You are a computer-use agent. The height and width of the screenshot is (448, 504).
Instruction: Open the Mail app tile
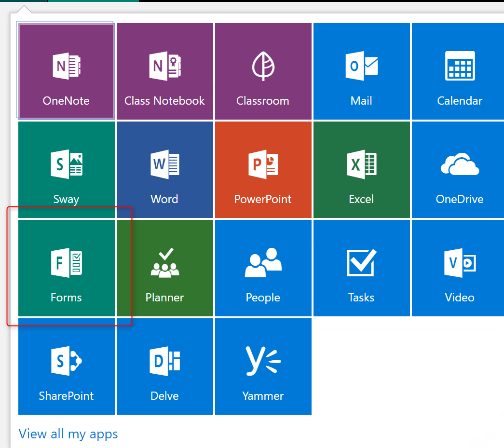pyautogui.click(x=362, y=71)
